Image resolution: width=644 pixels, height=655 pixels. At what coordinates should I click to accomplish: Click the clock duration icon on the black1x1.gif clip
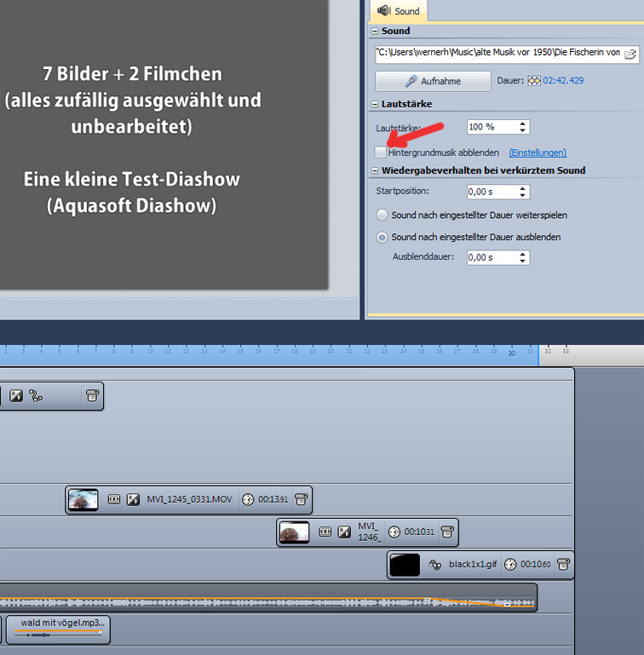[x=509, y=565]
